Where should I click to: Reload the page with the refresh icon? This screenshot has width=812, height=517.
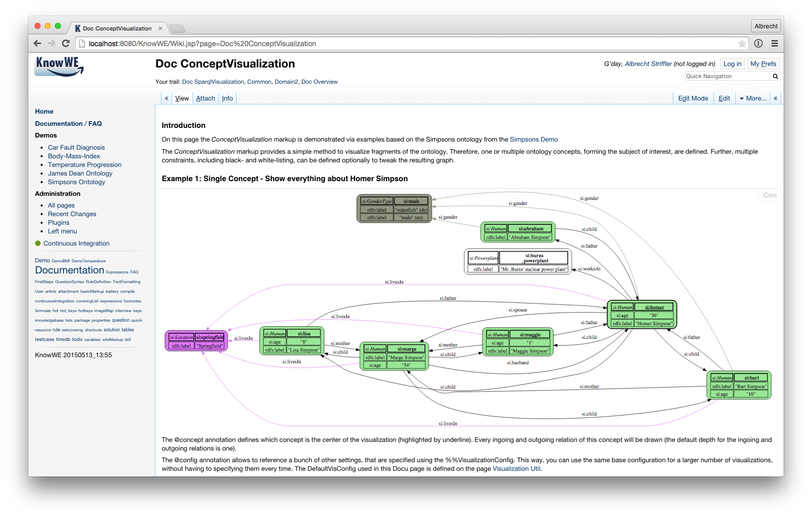point(66,44)
